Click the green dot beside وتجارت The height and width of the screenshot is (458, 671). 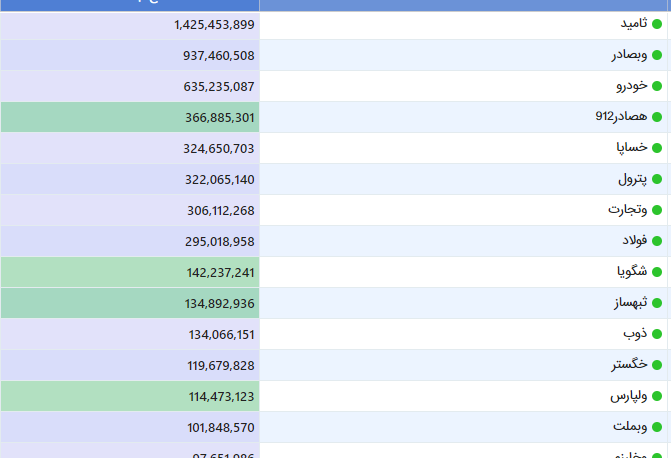click(657, 210)
